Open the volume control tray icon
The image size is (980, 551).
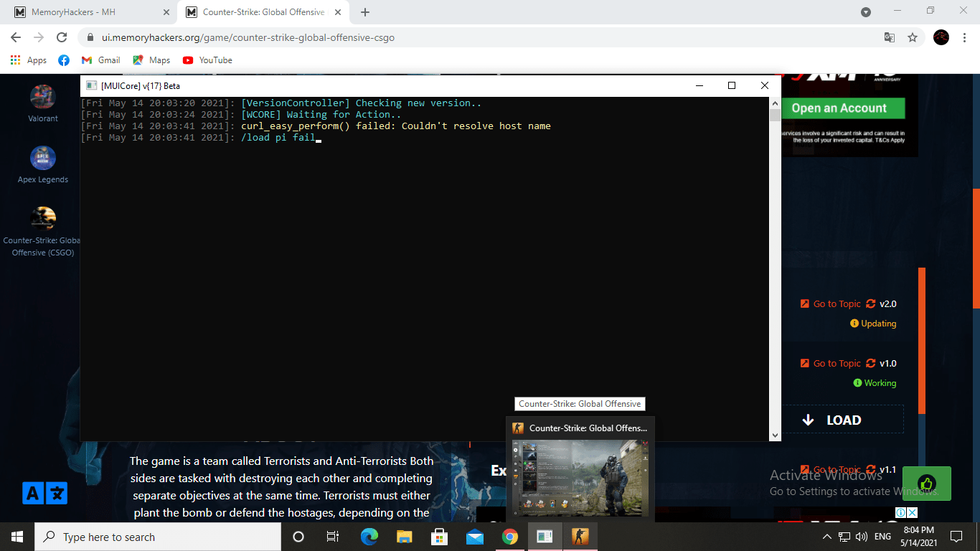862,537
